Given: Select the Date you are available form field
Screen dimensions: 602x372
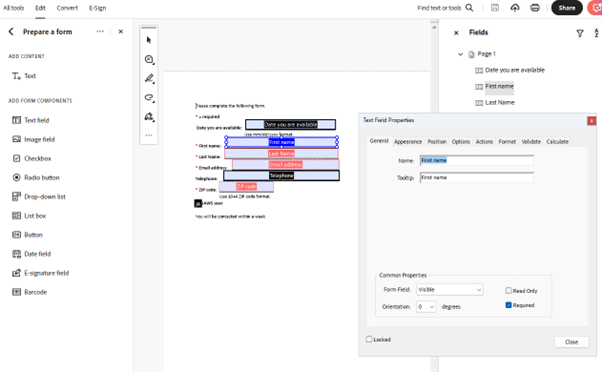Looking at the screenshot, I should (x=290, y=124).
